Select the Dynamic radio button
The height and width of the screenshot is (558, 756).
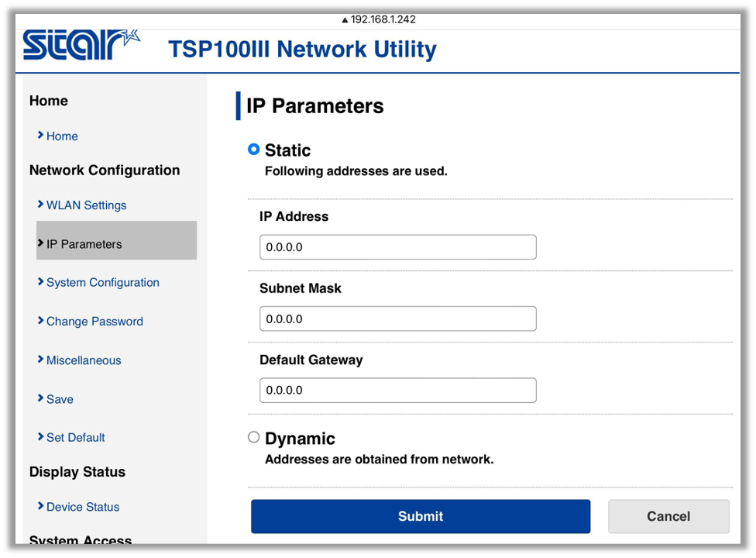pos(253,437)
